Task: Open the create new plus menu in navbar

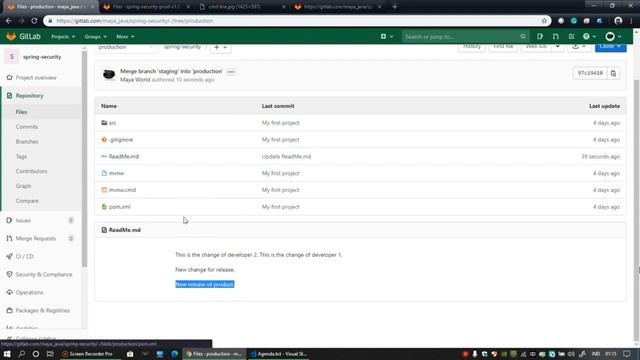Action: [x=387, y=37]
